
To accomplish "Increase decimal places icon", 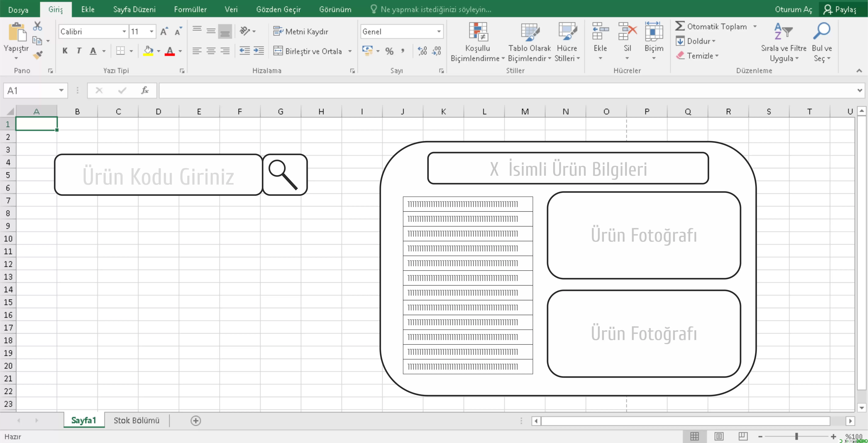I will 422,51.
